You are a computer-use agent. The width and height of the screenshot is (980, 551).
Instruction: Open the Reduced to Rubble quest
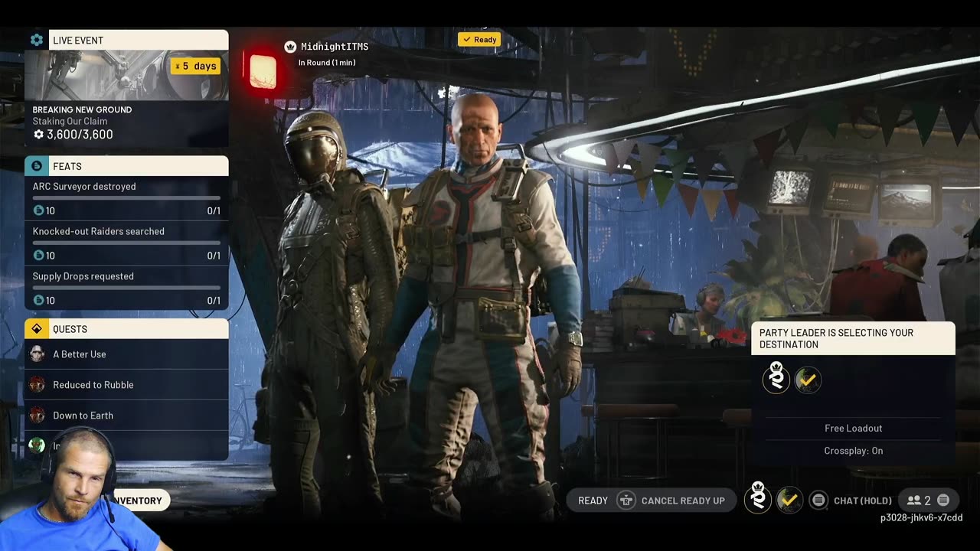[x=126, y=385]
